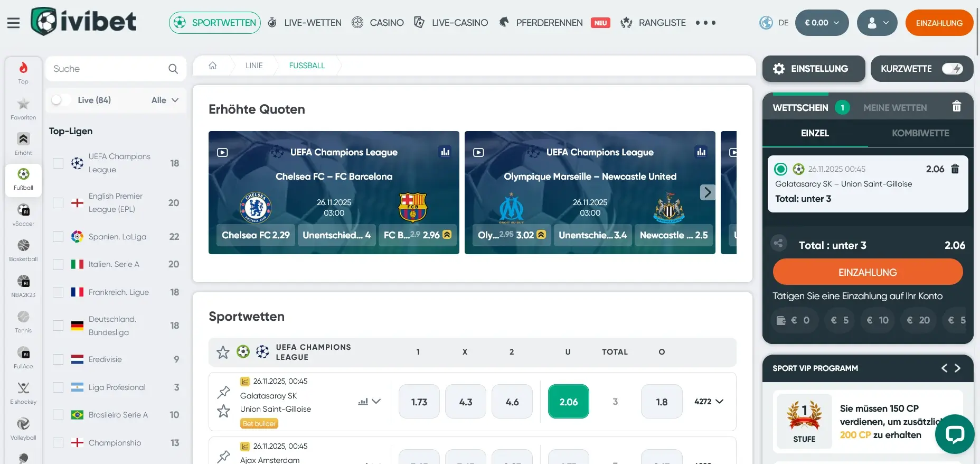Select NBA2K23 in the sports sidebar

pos(23,286)
